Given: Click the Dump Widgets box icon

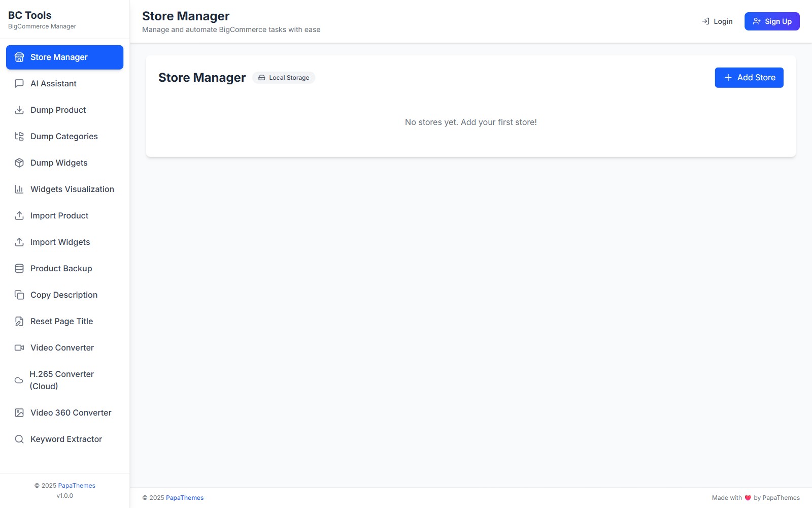Looking at the screenshot, I should pos(19,163).
